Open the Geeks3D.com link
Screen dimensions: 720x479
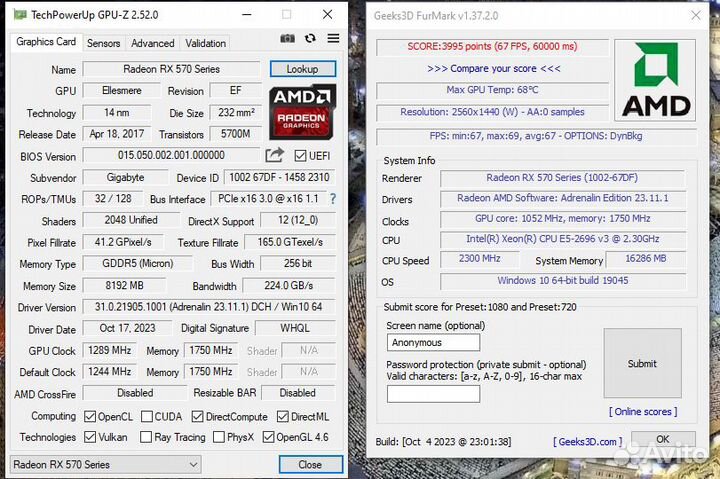588,442
